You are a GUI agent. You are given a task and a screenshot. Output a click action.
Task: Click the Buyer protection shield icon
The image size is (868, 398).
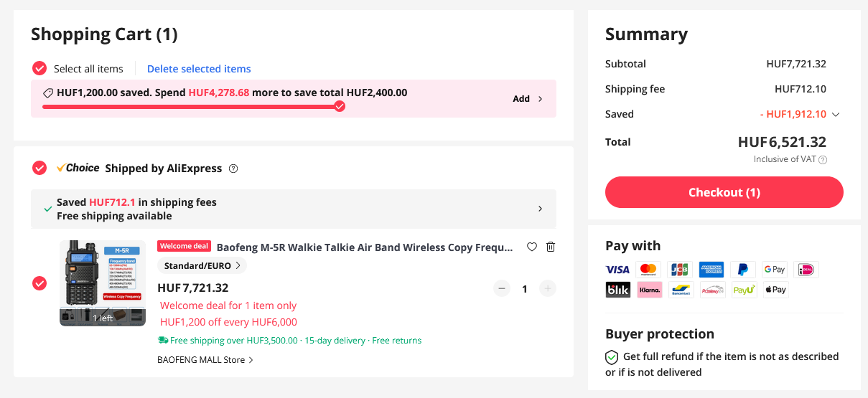pyautogui.click(x=612, y=357)
